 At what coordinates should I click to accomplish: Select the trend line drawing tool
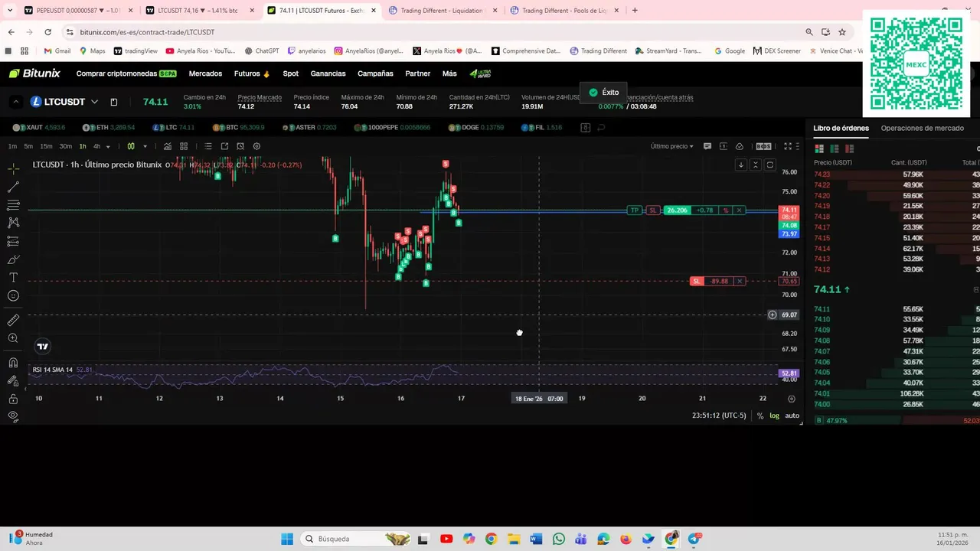tap(13, 187)
